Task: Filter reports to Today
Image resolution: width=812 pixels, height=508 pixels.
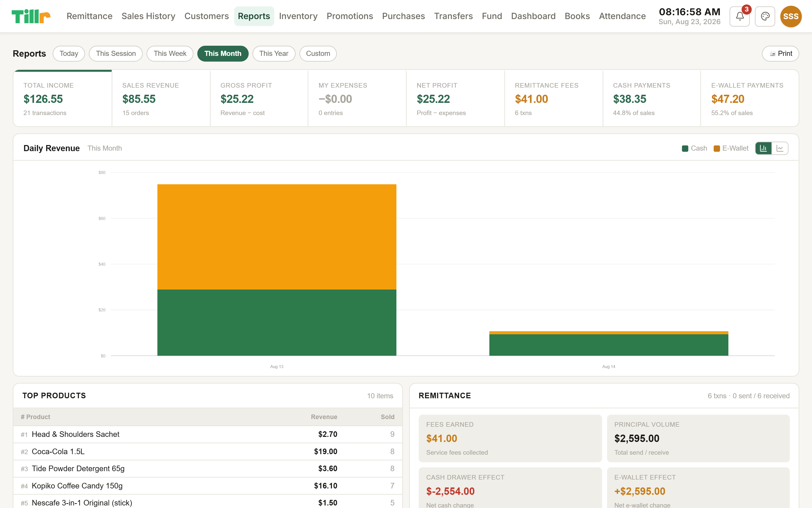Action: tap(69, 53)
